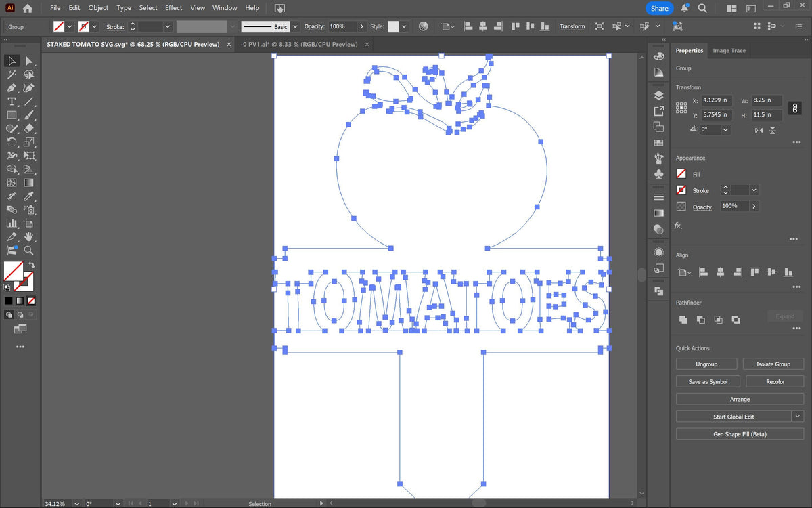This screenshot has height=508, width=812.
Task: Select the Artboard tool
Action: pyautogui.click(x=29, y=223)
